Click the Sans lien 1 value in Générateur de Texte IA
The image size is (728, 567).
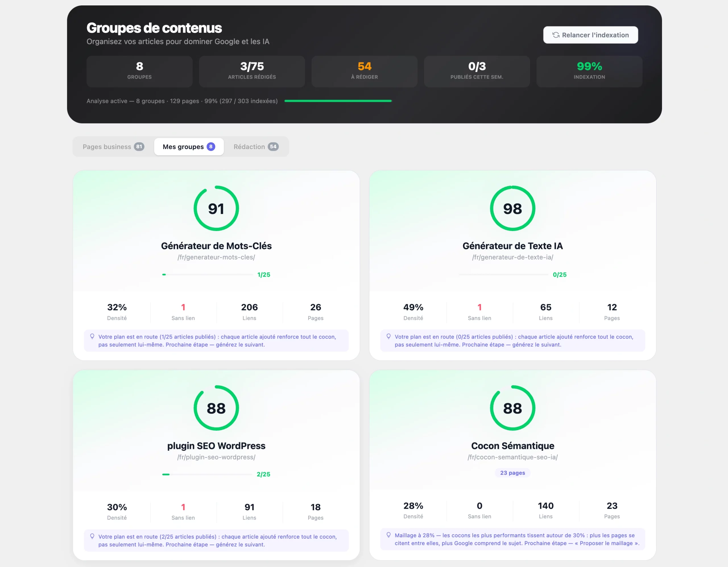click(x=479, y=307)
